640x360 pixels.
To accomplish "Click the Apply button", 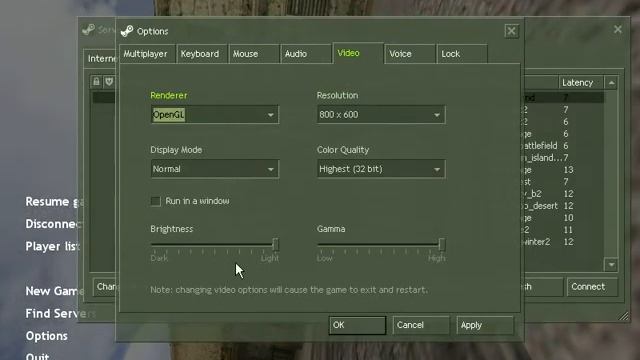I will [485, 325].
